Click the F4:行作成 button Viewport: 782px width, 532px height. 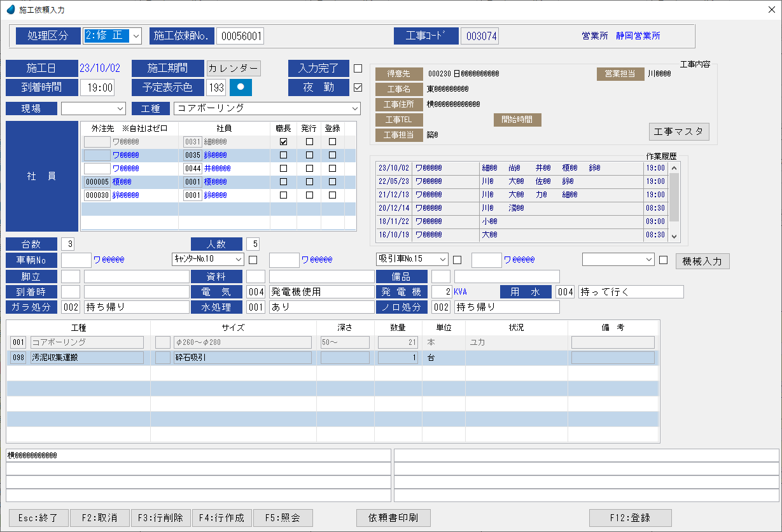click(x=221, y=518)
